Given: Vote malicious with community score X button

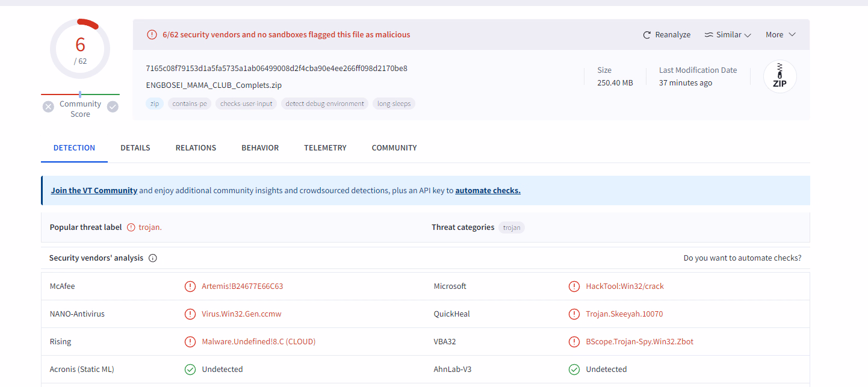Looking at the screenshot, I should (48, 107).
